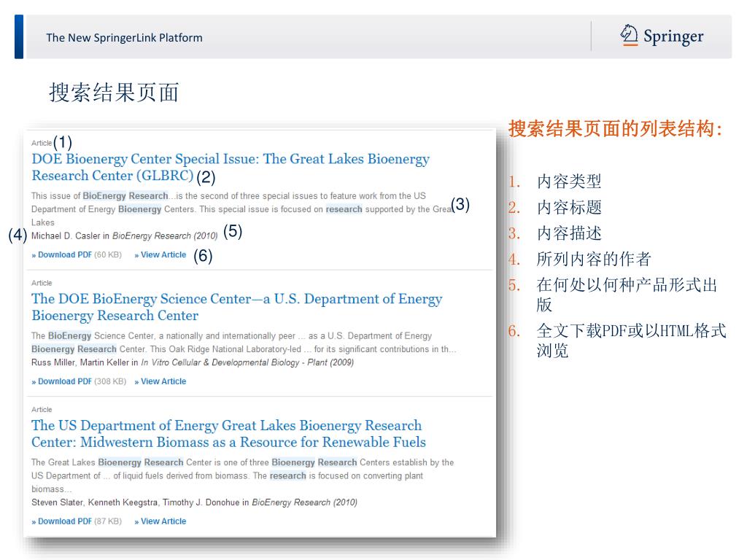Click 'The New SpringerLink Platform' header text

pos(124,38)
